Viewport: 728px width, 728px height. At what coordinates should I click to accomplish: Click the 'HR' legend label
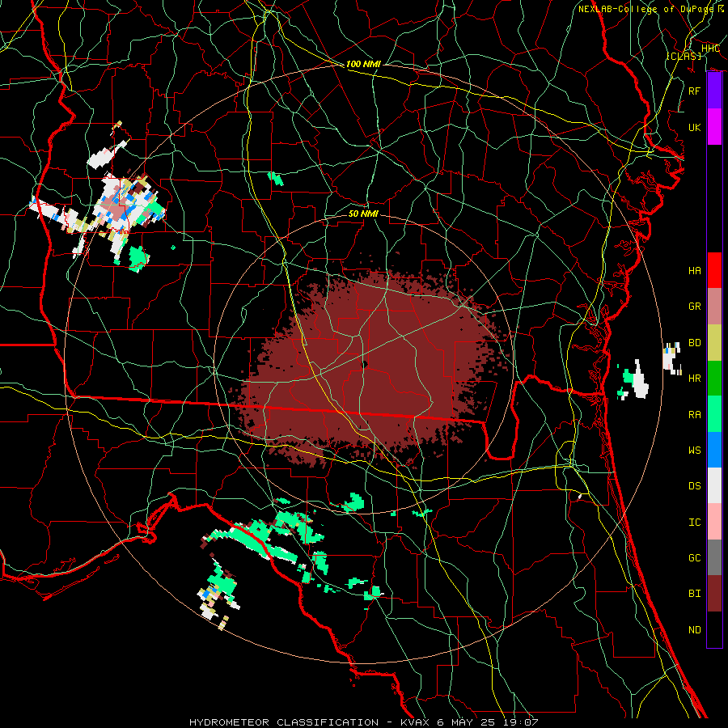tap(694, 379)
